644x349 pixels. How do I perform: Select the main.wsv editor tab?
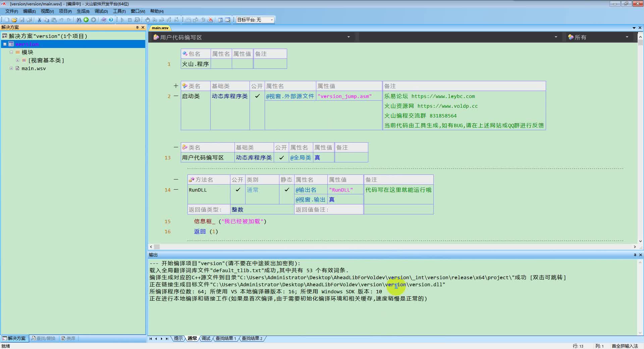pyautogui.click(x=160, y=28)
